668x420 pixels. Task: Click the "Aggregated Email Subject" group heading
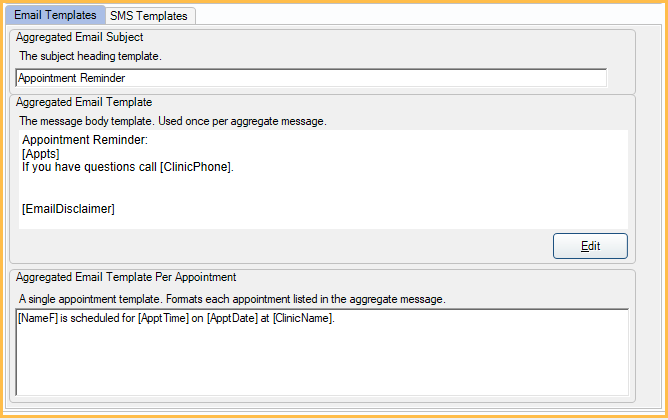point(79,37)
